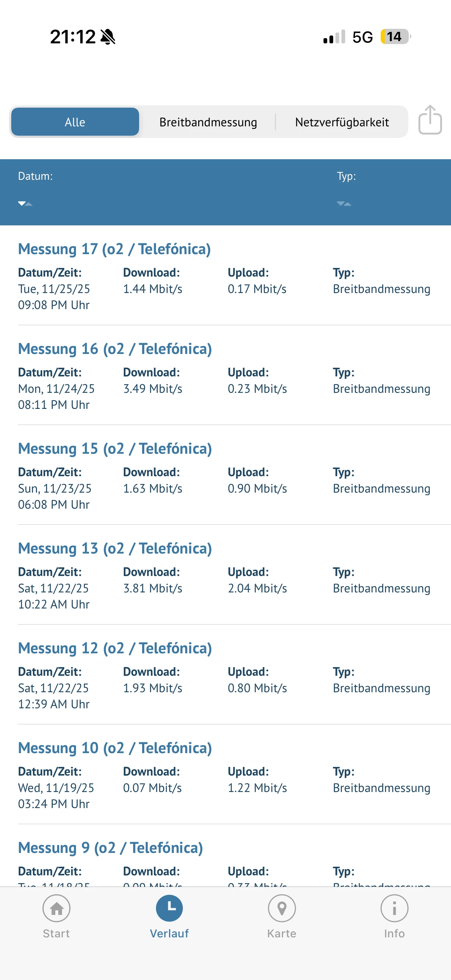Open the Karte map pin icon
Viewport: 451px width, 980px height.
282,908
